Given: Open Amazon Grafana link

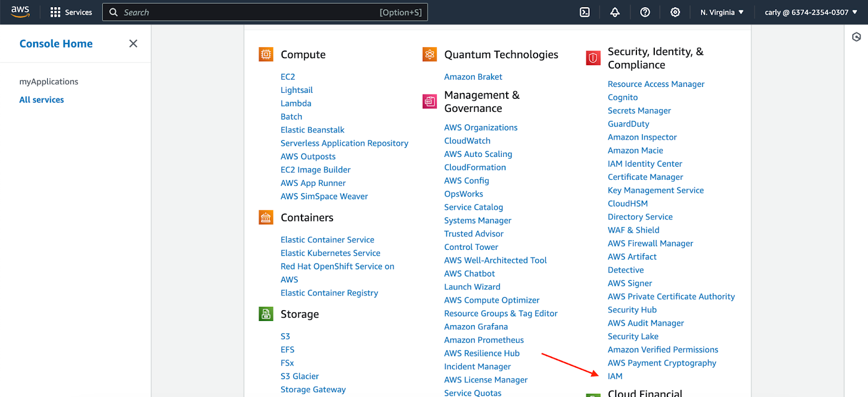Looking at the screenshot, I should (476, 327).
